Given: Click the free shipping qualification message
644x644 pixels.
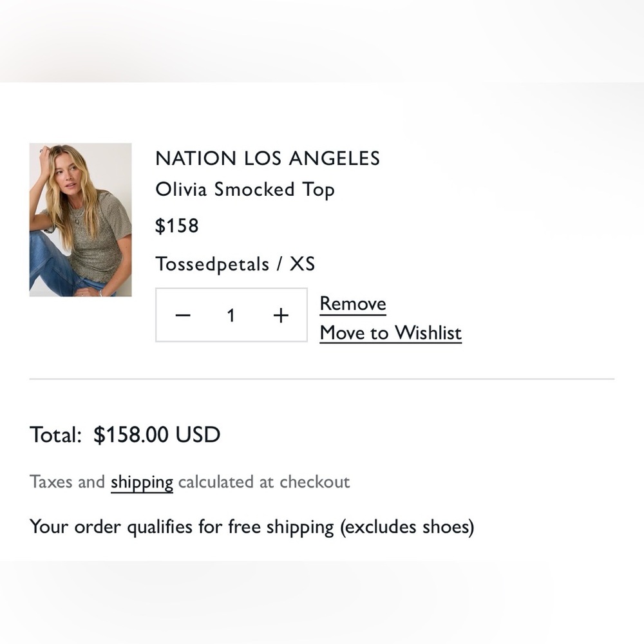Looking at the screenshot, I should (252, 527).
